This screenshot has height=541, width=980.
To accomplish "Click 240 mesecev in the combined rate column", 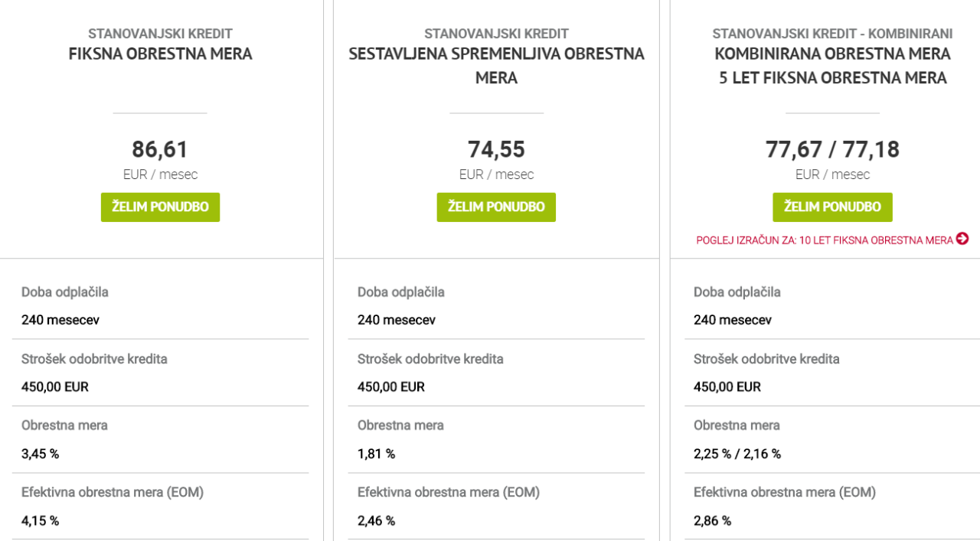I will [x=733, y=320].
